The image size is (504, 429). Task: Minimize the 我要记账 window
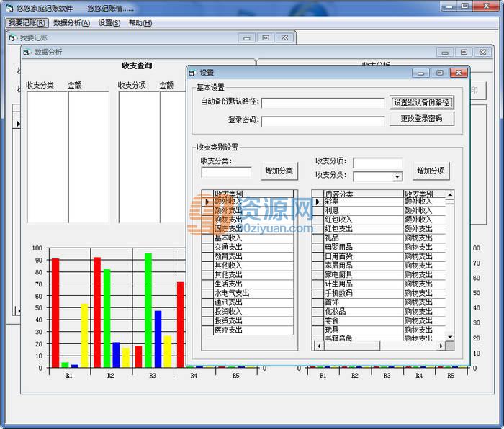pyautogui.click(x=246, y=38)
